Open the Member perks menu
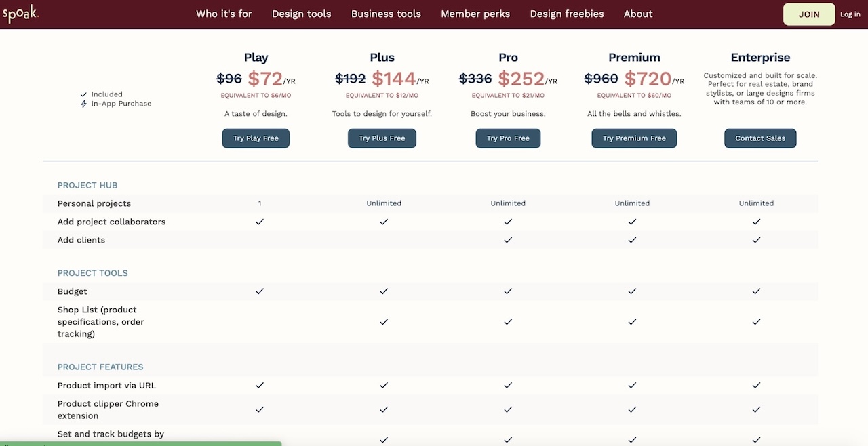The width and height of the screenshot is (868, 446). [x=475, y=14]
